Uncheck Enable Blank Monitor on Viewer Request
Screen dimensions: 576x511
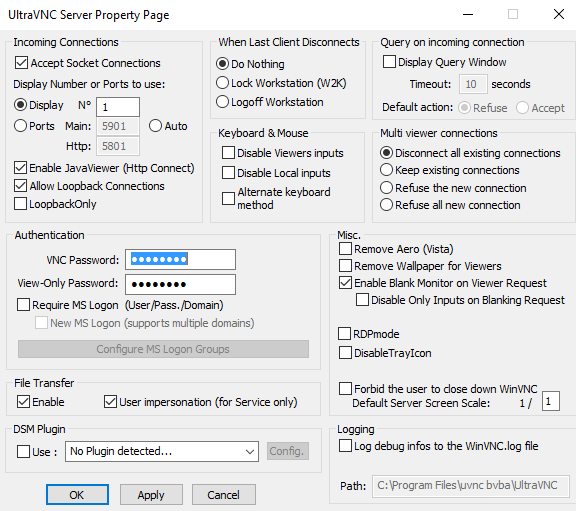point(345,283)
